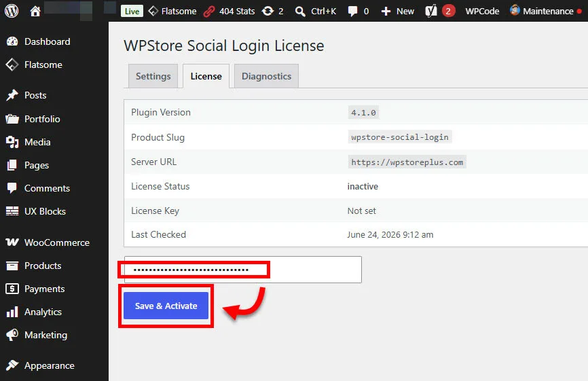This screenshot has width=588, height=381.
Task: Click the Dashboard gauge icon in sidebar
Action: point(12,41)
